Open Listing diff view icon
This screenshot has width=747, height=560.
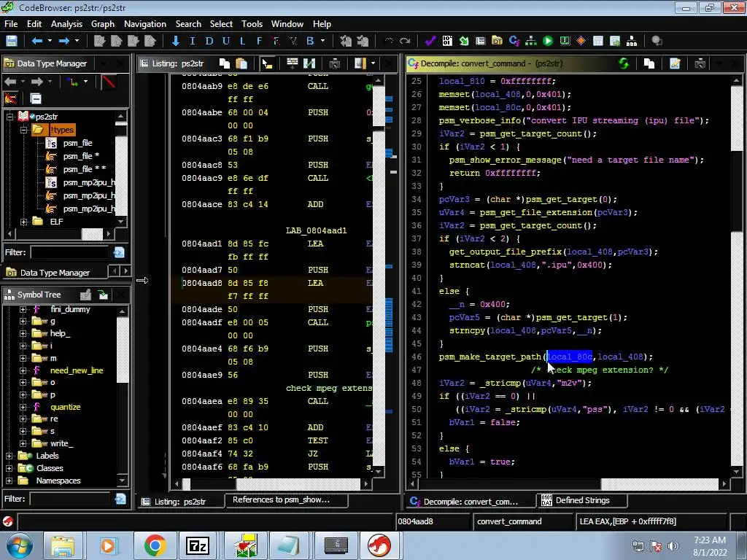point(309,63)
